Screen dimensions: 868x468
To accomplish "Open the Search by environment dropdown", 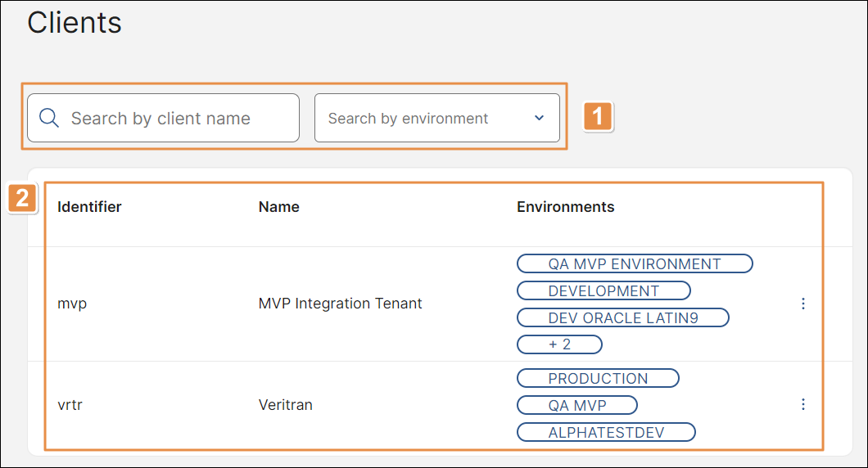I will tap(426, 119).
